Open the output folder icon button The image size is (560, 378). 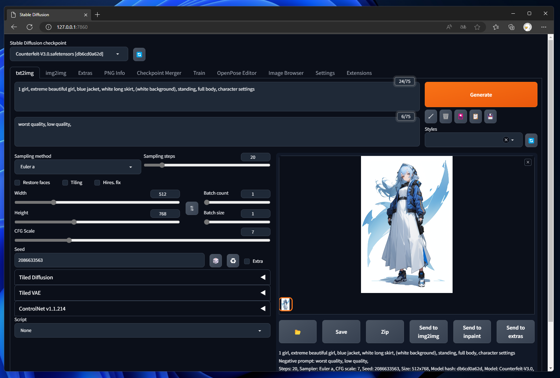[298, 332]
